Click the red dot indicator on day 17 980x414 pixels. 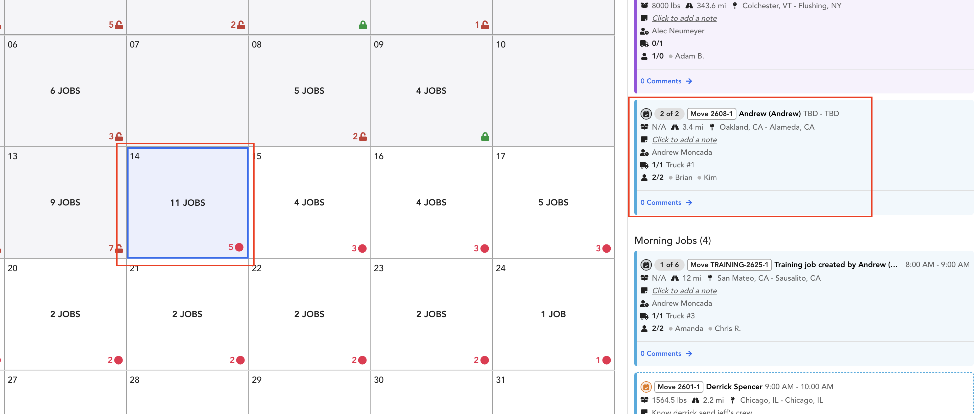click(606, 248)
